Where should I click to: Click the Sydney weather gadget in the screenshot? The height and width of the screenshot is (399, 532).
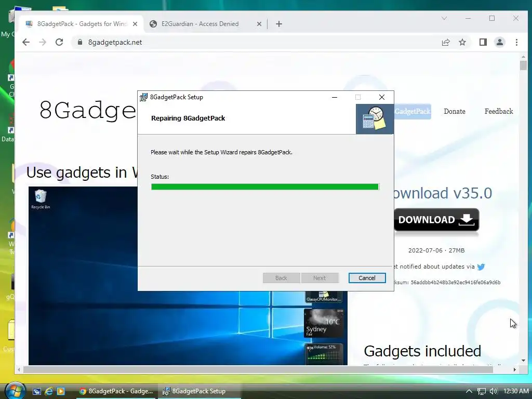point(324,323)
